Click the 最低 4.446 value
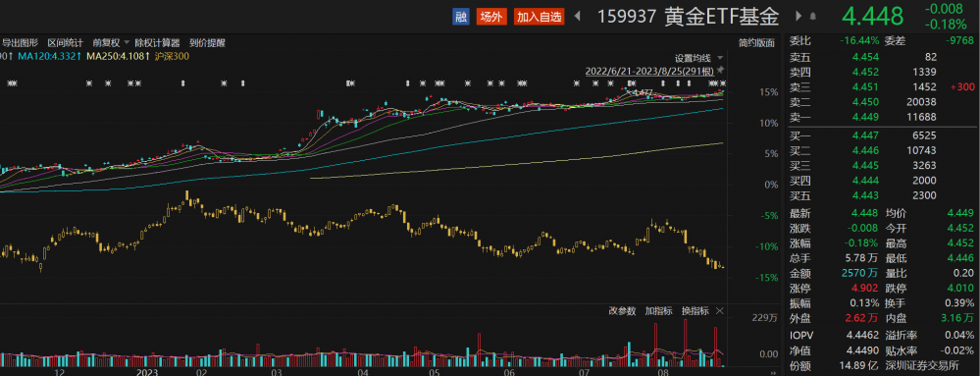This screenshot has height=376, width=980. [x=961, y=258]
